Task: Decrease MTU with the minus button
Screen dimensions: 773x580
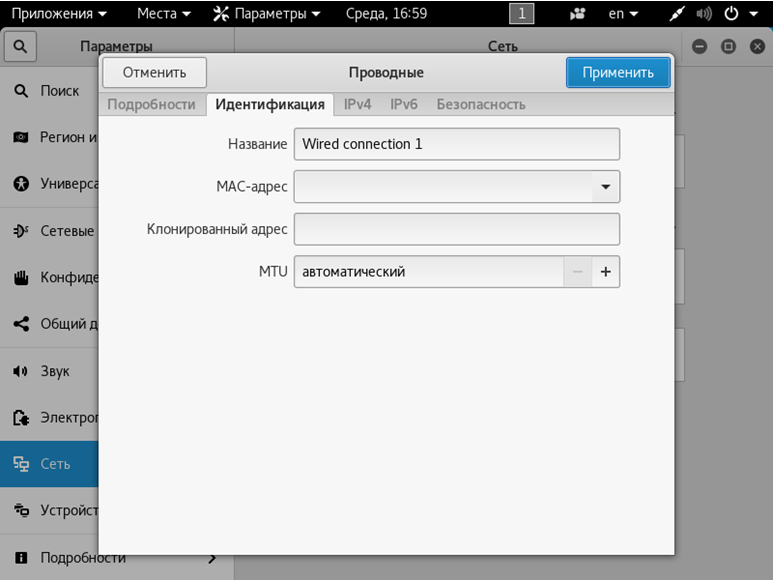Action: pyautogui.click(x=578, y=272)
